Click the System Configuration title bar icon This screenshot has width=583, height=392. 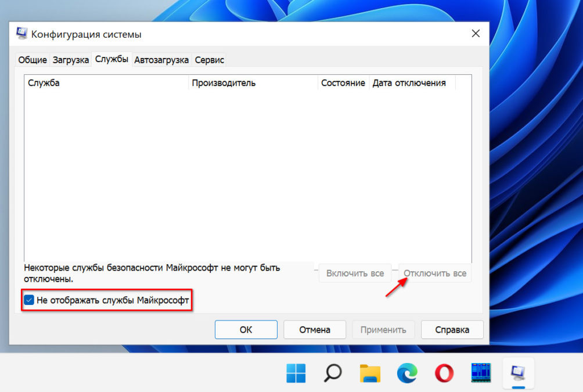[x=21, y=34]
